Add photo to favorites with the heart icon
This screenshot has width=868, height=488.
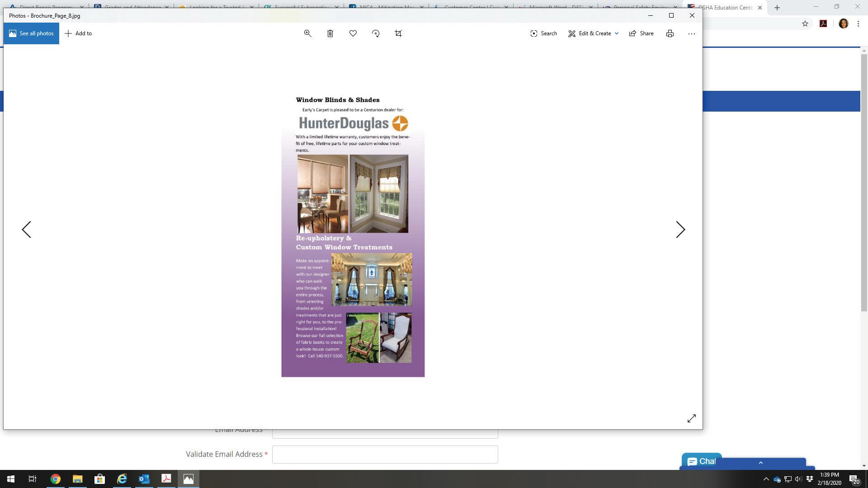pos(353,33)
